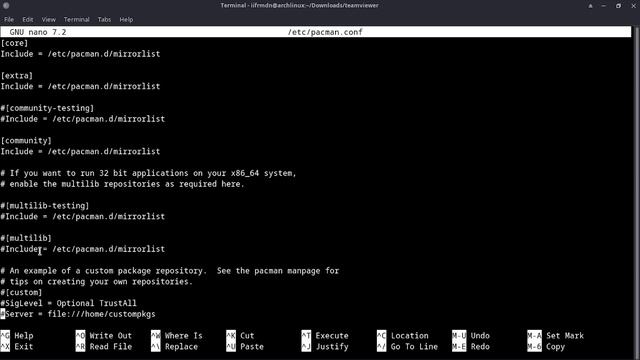The width and height of the screenshot is (640, 360).
Task: Click the ^\ Replace shortcut
Action: 175,347
